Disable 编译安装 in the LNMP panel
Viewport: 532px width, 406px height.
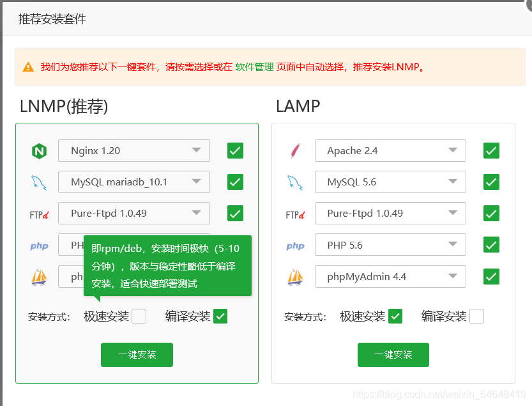click(220, 316)
